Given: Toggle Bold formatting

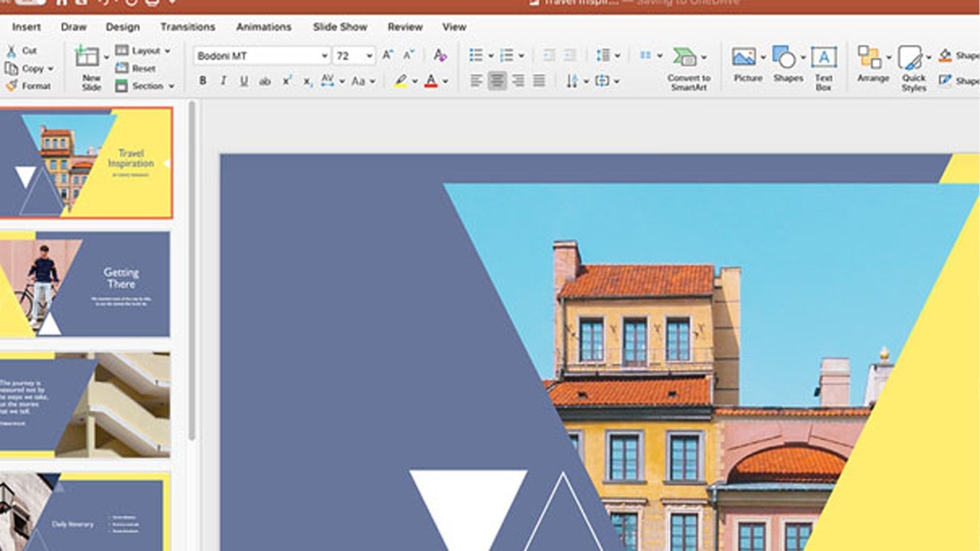Looking at the screenshot, I should pyautogui.click(x=203, y=80).
